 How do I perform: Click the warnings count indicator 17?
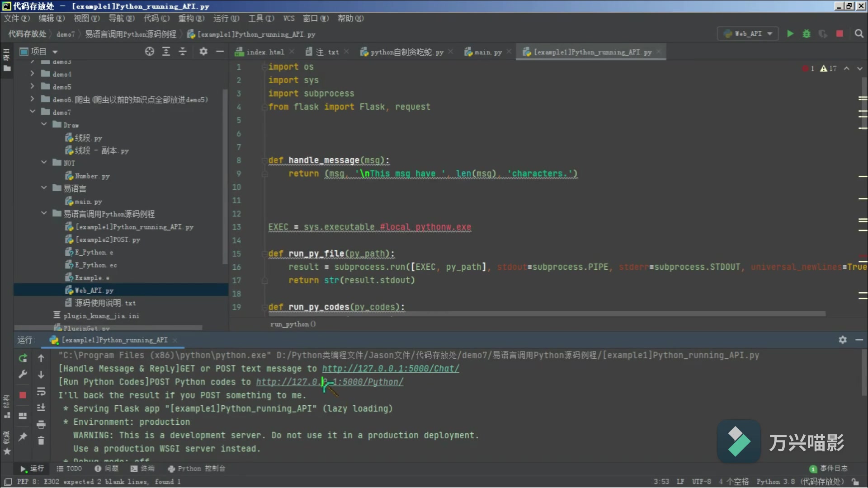[828, 69]
